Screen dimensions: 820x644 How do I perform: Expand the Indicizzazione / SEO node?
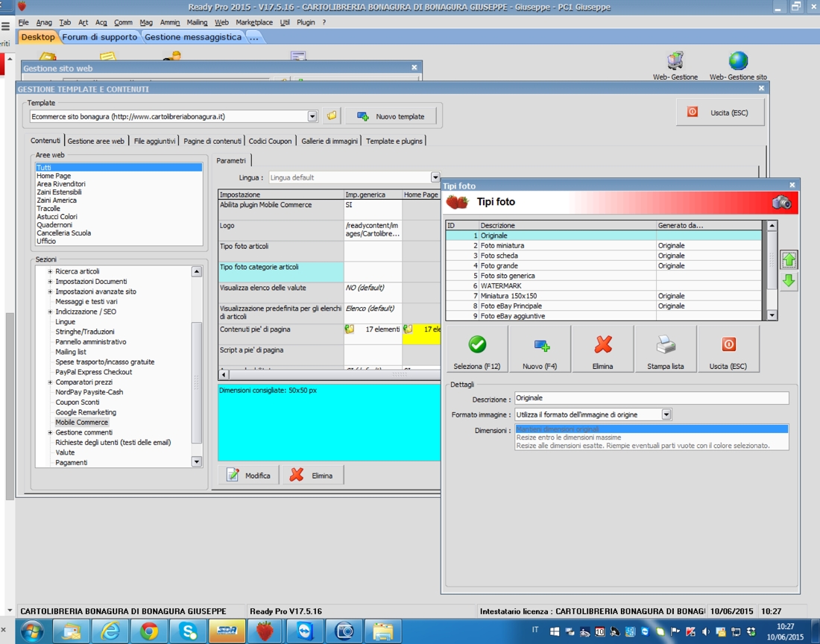(50, 312)
